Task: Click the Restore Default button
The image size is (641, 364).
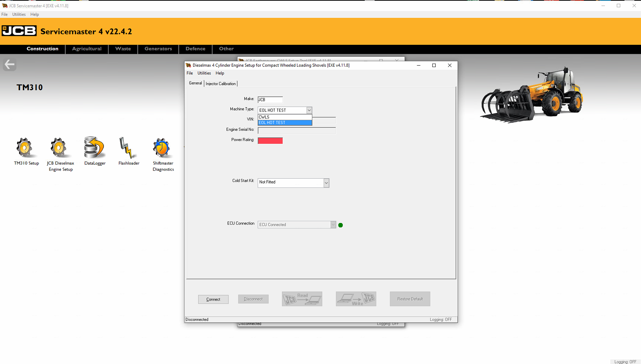Action: click(x=410, y=299)
